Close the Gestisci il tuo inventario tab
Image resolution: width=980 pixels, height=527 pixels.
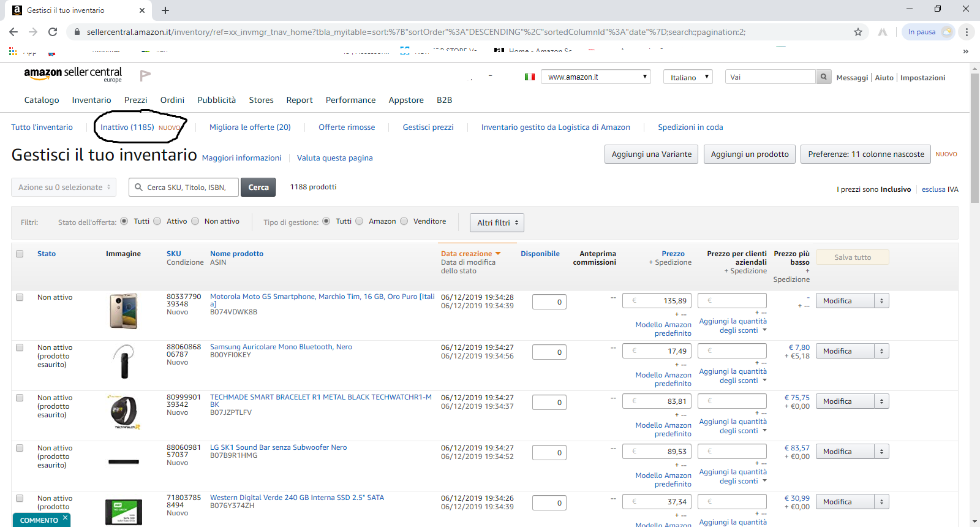[142, 10]
